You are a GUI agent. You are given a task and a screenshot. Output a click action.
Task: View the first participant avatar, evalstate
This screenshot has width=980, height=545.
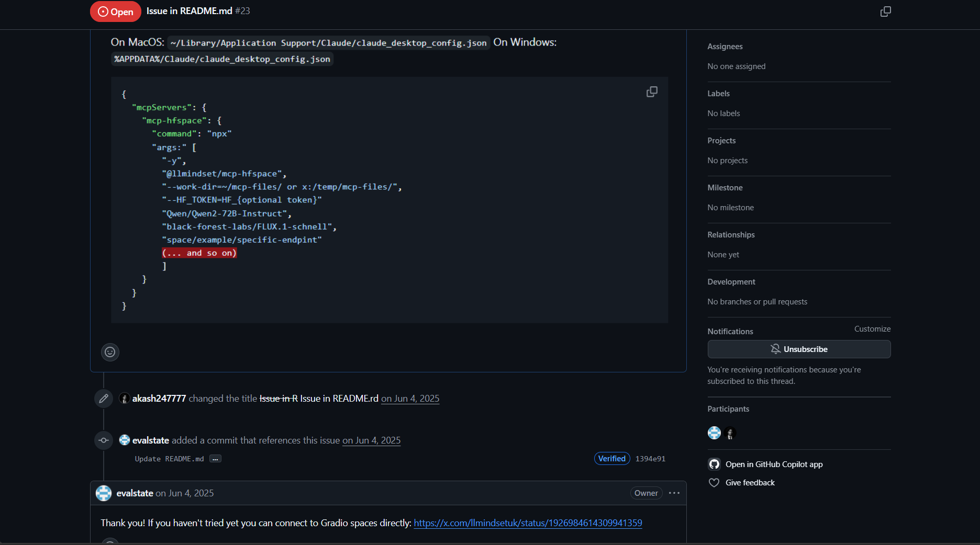point(714,433)
